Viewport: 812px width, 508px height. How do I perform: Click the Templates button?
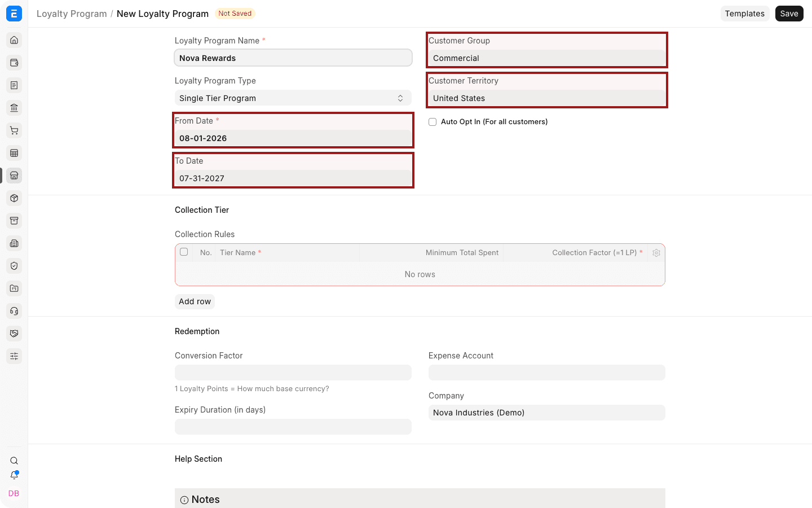(x=745, y=14)
